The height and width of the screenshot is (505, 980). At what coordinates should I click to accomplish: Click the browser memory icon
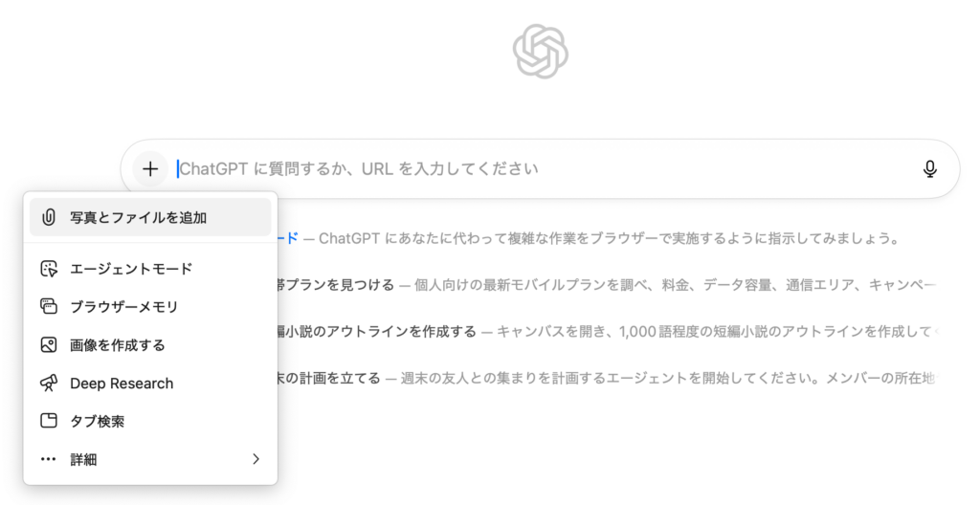pos(49,307)
